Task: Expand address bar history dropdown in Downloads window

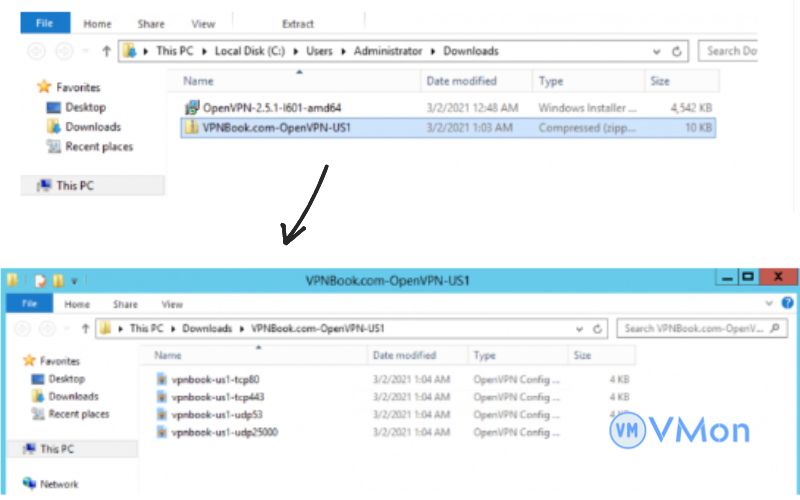Action: coord(657,52)
